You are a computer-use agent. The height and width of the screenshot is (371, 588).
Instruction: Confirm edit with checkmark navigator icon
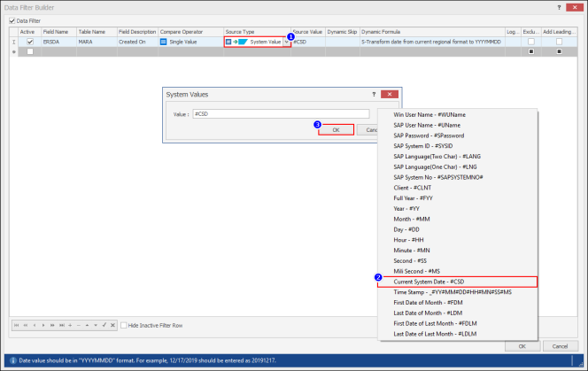click(x=104, y=325)
